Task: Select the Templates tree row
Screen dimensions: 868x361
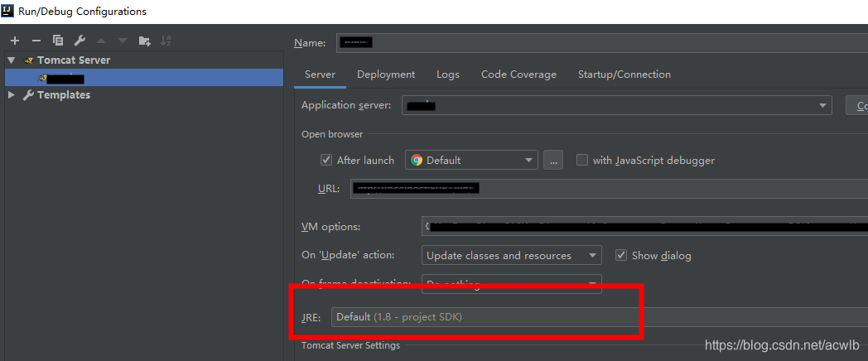Action: tap(144, 94)
